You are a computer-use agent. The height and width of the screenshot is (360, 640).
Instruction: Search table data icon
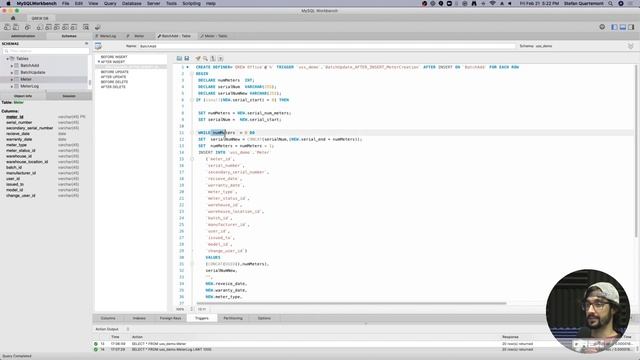tap(86, 27)
